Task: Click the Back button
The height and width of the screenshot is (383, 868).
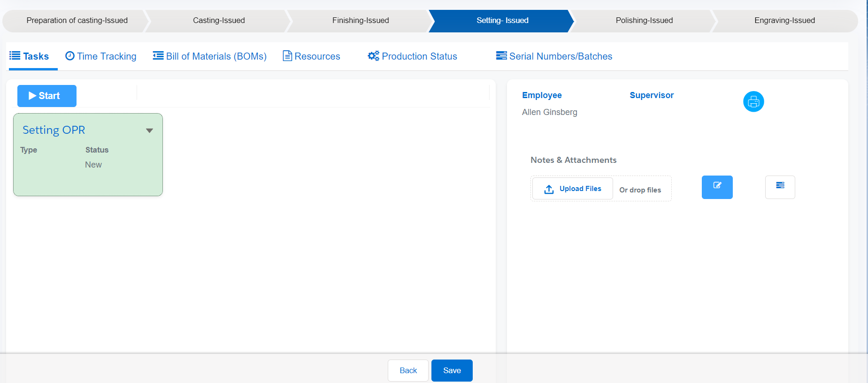Action: 408,370
